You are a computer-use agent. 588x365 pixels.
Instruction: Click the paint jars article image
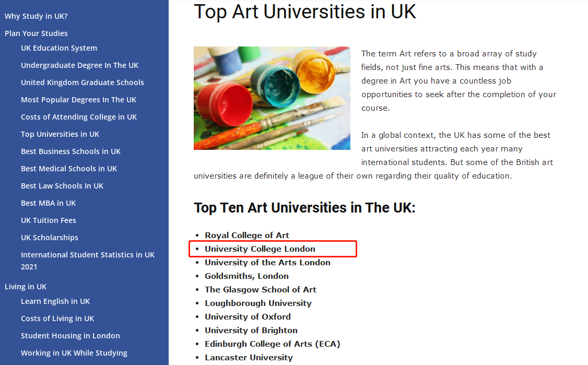[272, 98]
